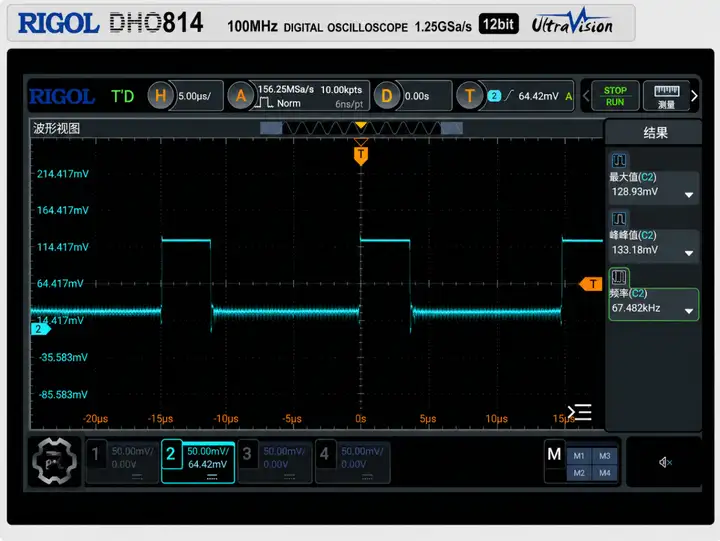
Task: Click the 结果 results panel header
Action: (655, 133)
